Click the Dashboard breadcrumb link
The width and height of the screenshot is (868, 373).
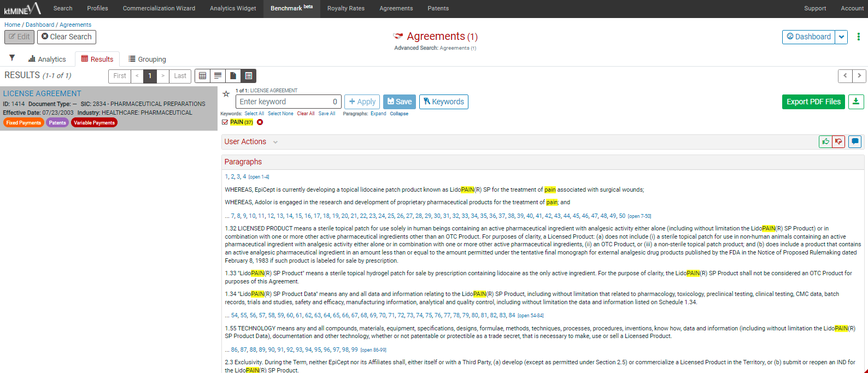(40, 25)
